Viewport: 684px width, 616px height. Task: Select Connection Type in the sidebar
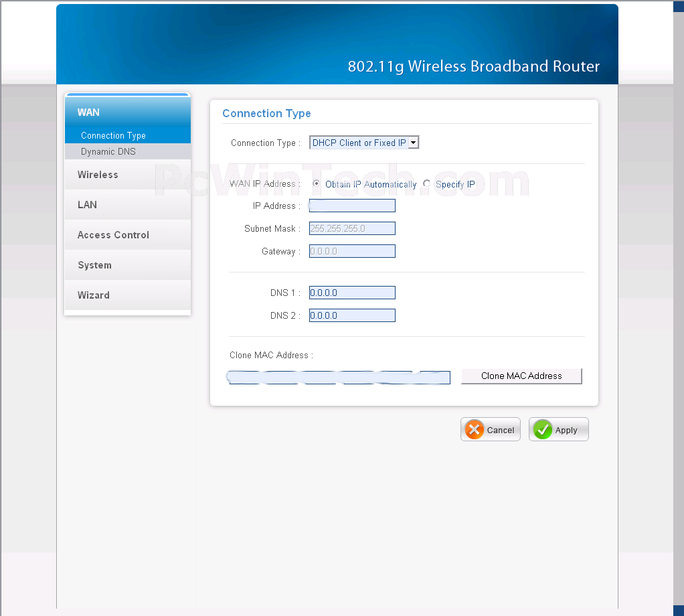pos(127,135)
